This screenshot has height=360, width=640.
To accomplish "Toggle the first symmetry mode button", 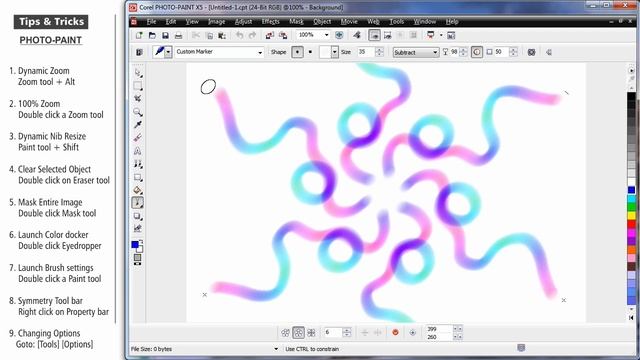I will (x=285, y=333).
